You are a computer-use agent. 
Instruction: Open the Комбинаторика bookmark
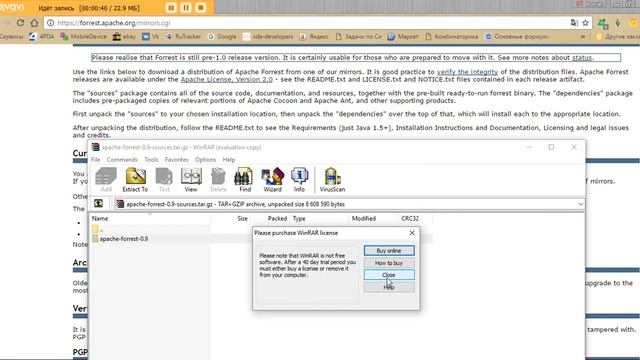451,36
